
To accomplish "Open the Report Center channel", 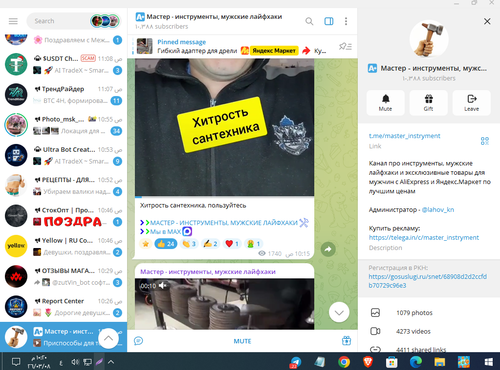I will [x=63, y=307].
